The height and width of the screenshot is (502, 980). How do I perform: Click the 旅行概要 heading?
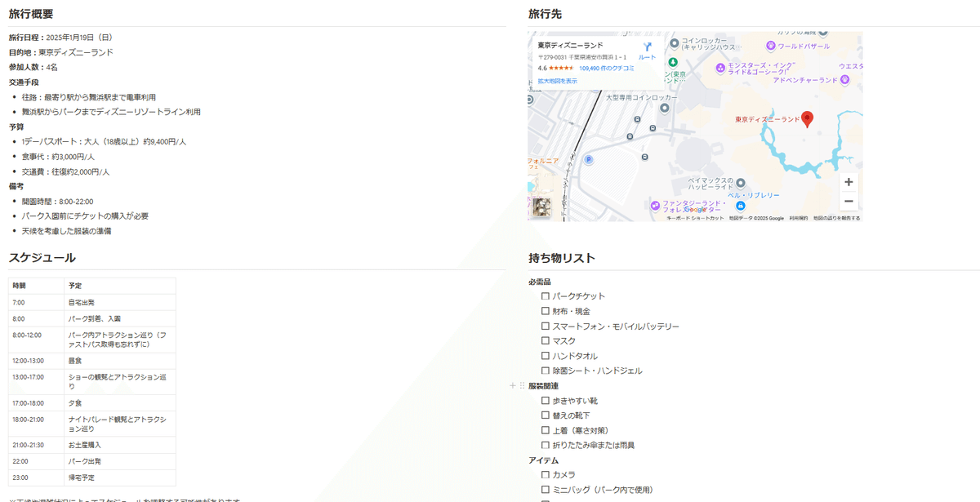(32, 14)
